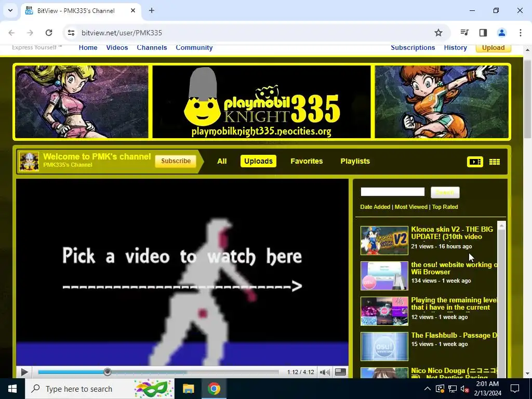Click the channel Search button
The image size is (532, 399).
point(445,192)
